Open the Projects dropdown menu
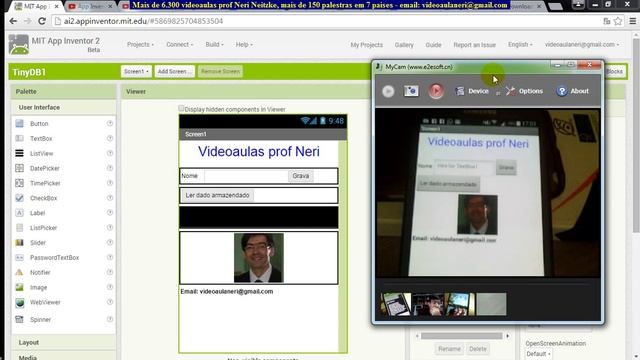Screen dimensions: 640x360 (x=140, y=44)
